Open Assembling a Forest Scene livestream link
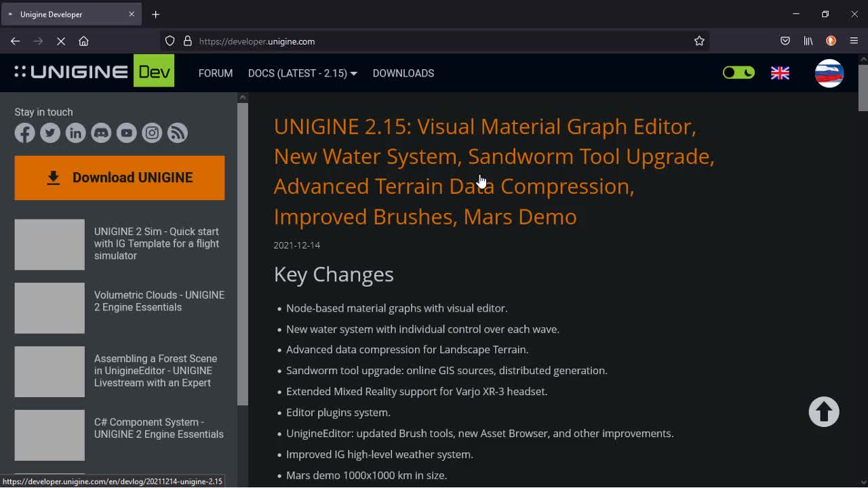This screenshot has height=488, width=868. (155, 371)
